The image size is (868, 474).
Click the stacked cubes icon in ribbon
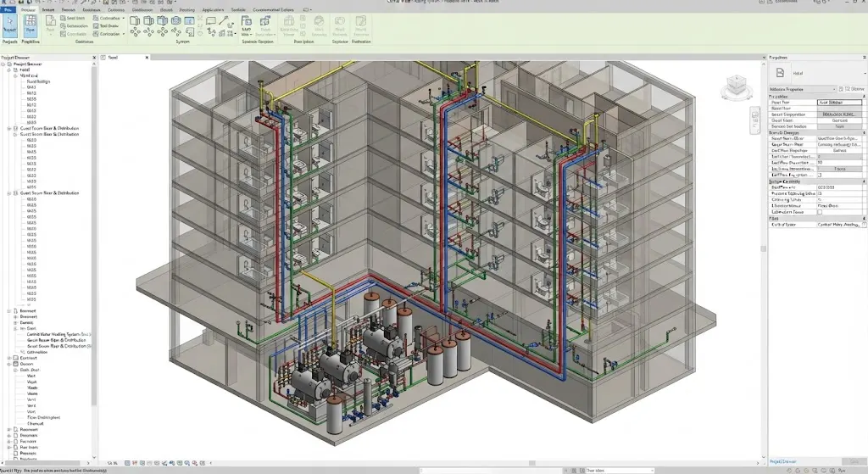pyautogui.click(x=264, y=22)
